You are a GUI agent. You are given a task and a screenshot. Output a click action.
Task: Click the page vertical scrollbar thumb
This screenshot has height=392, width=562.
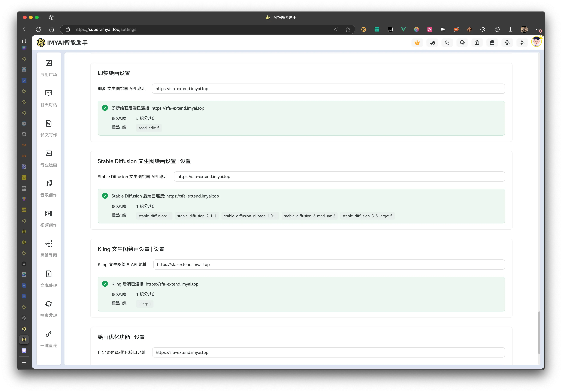click(539, 332)
